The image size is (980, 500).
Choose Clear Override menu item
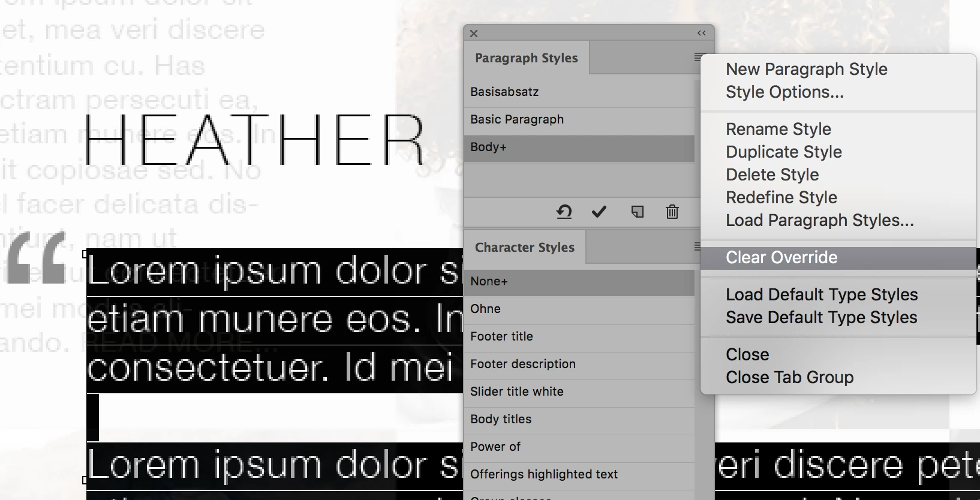838,257
